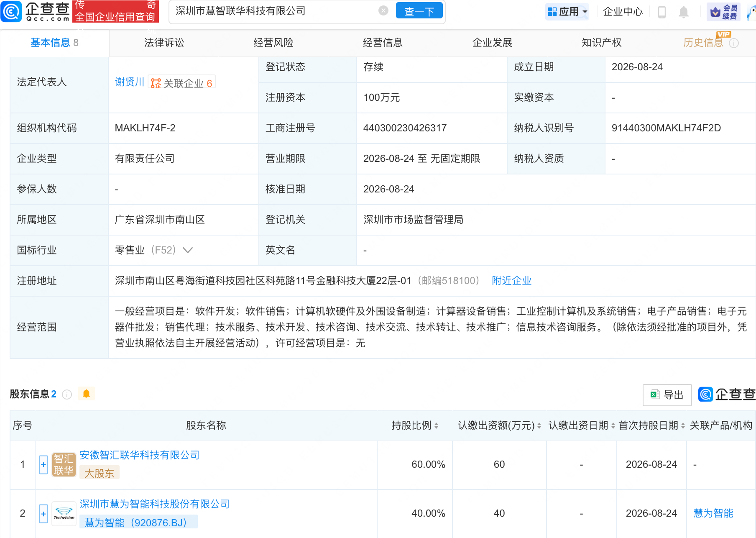Click the 查一下 search button
Screen dimensions: 756x538
click(419, 11)
